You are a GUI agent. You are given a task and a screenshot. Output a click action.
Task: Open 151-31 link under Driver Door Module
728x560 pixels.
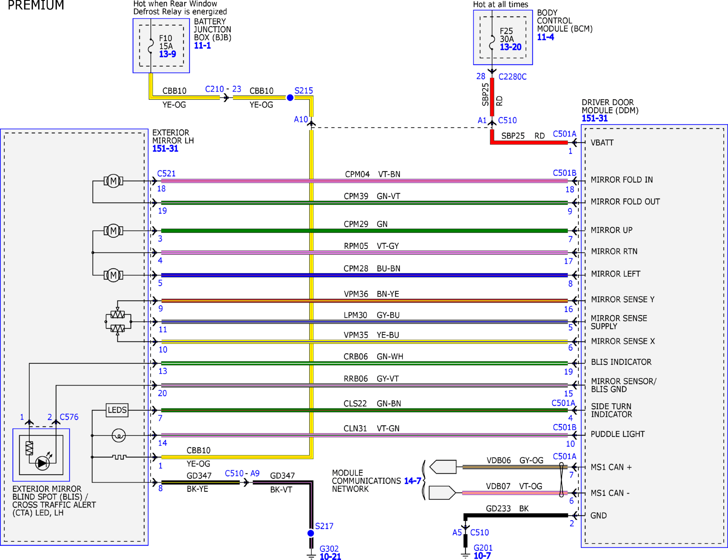pyautogui.click(x=595, y=119)
